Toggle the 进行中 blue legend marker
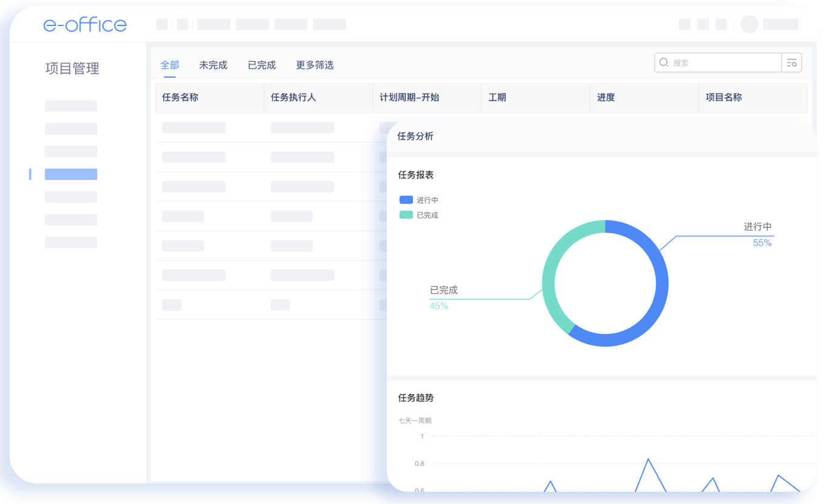The width and height of the screenshot is (827, 504). [406, 200]
